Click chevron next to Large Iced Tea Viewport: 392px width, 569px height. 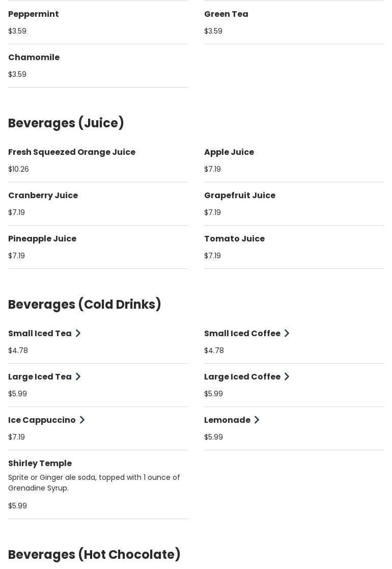(x=78, y=376)
